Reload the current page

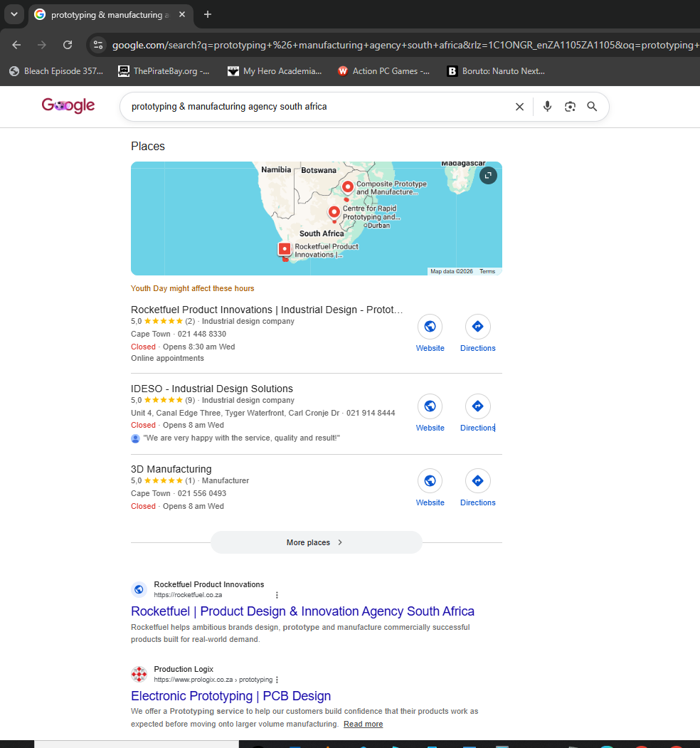point(68,45)
